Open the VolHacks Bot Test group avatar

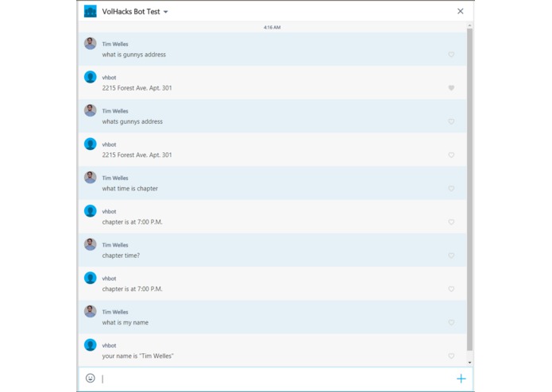point(90,11)
